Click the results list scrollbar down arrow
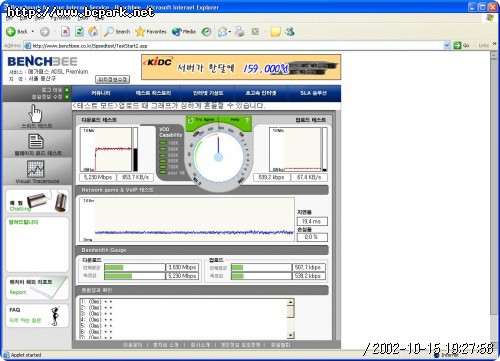Screen dimensions: 500x361 pos(291,335)
